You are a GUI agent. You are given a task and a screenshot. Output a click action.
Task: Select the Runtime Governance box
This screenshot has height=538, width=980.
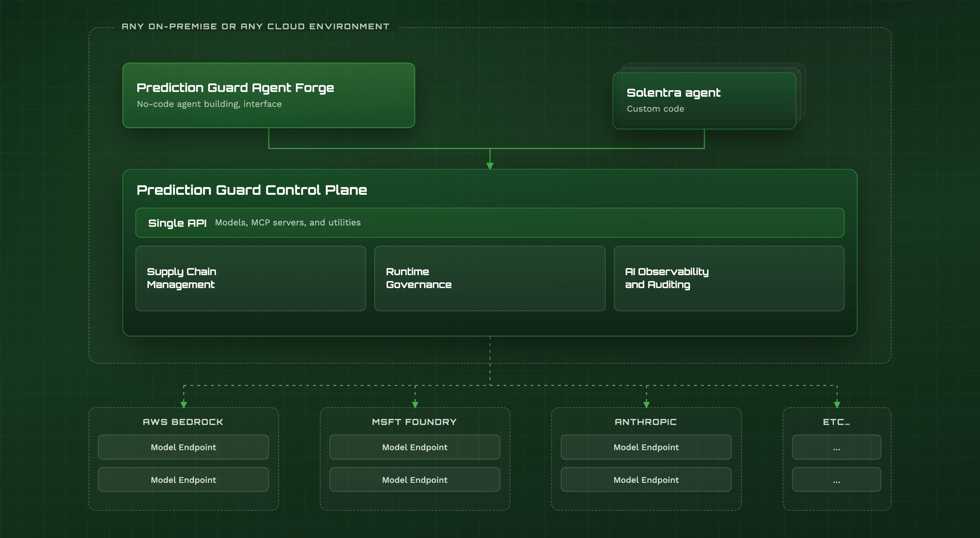click(490, 279)
